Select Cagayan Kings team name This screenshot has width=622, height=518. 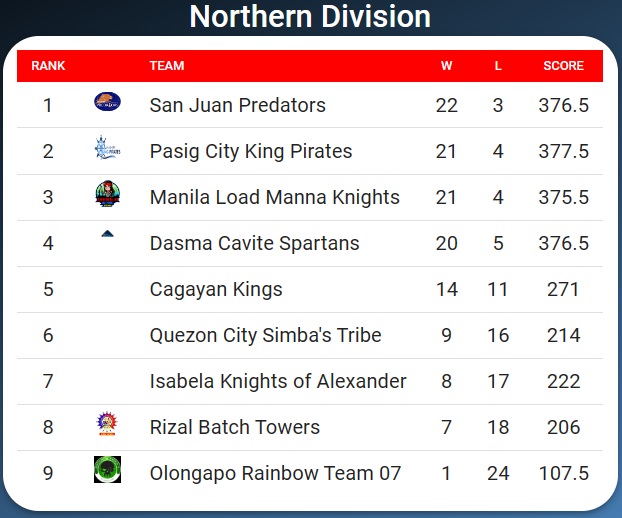[x=216, y=289]
